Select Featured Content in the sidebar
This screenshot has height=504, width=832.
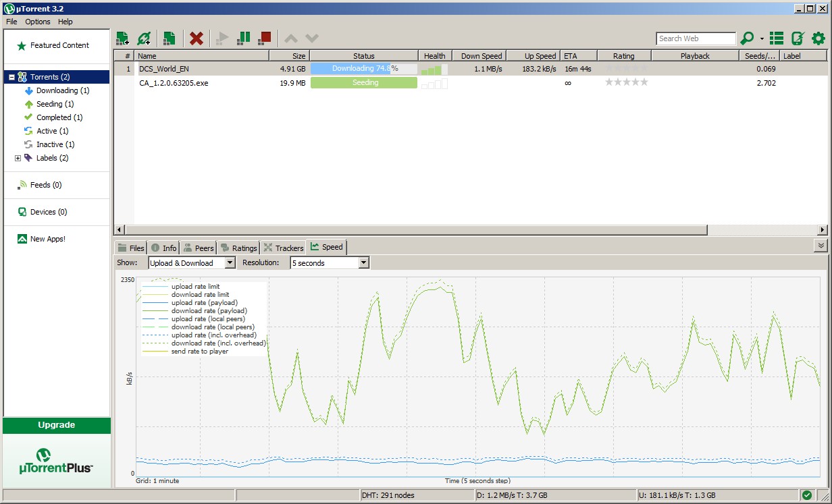[x=59, y=45]
